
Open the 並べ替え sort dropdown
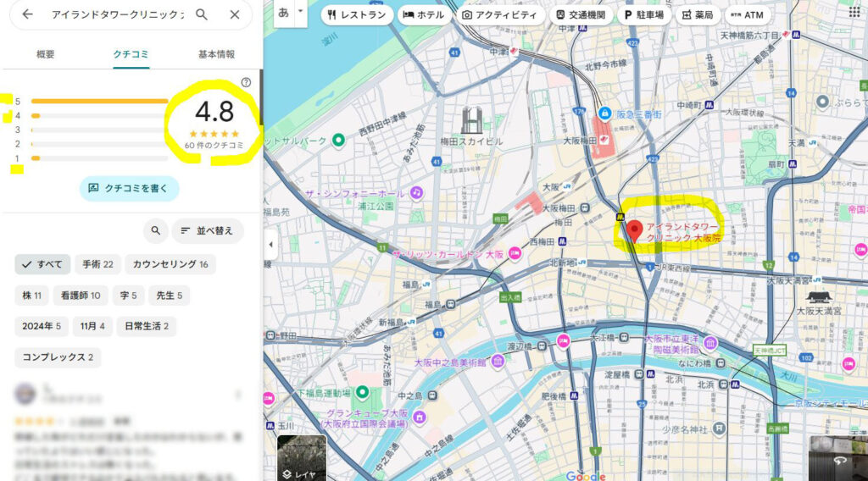(x=208, y=230)
